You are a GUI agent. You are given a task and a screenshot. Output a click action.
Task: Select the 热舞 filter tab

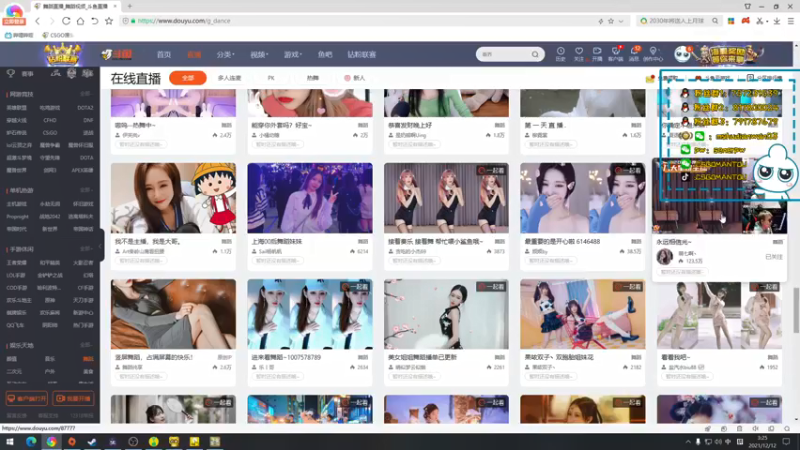[x=313, y=78]
